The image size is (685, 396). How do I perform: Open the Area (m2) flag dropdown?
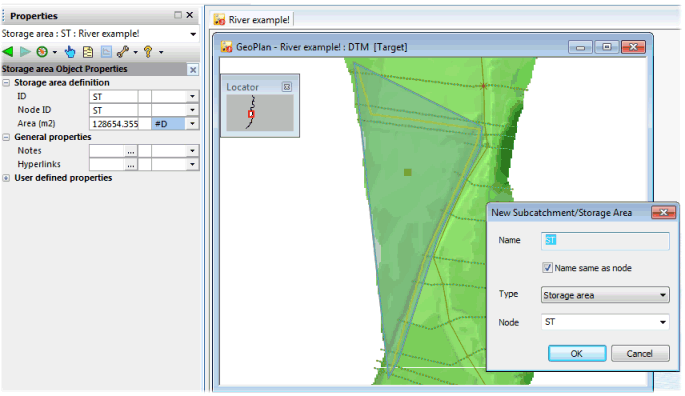[192, 124]
